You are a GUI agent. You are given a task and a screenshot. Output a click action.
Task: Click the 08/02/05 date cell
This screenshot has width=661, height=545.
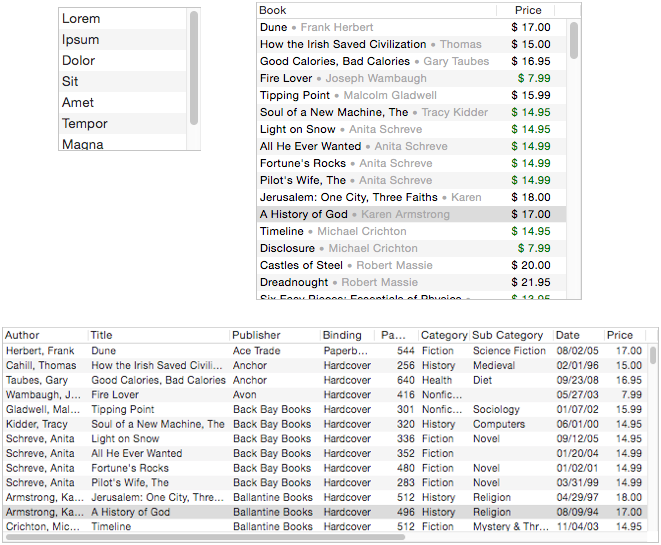click(x=577, y=351)
